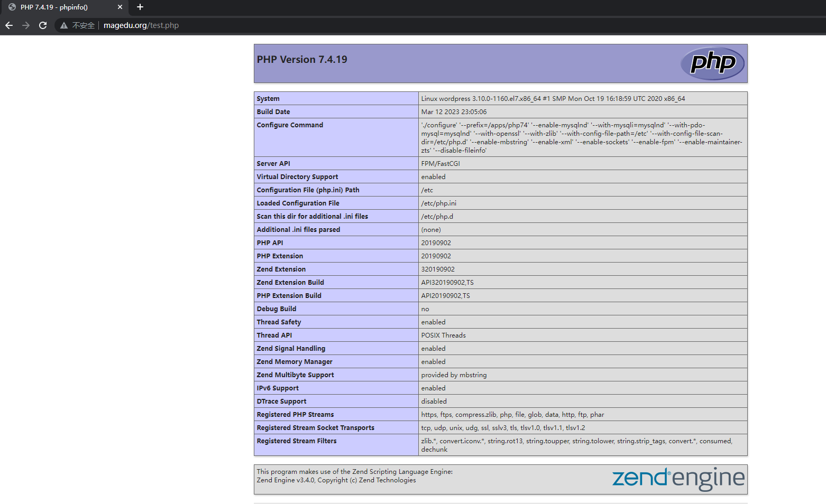Click the Zend Memory Manager label
The image size is (826, 504).
295,362
